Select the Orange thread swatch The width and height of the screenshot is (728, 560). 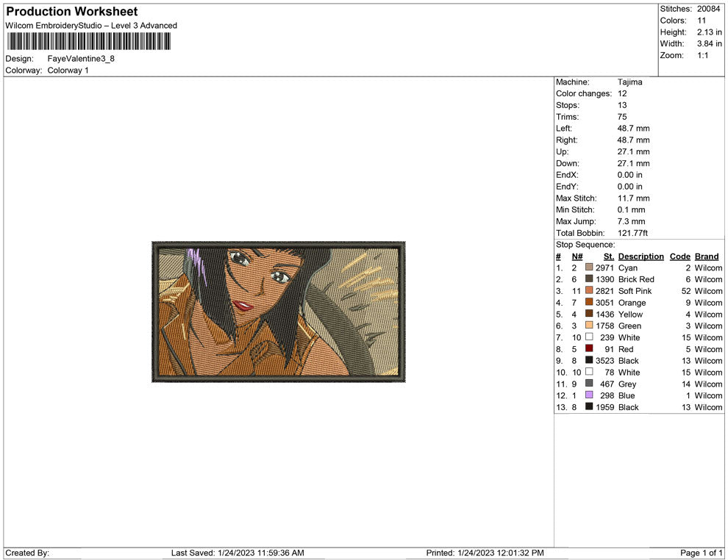tap(588, 303)
